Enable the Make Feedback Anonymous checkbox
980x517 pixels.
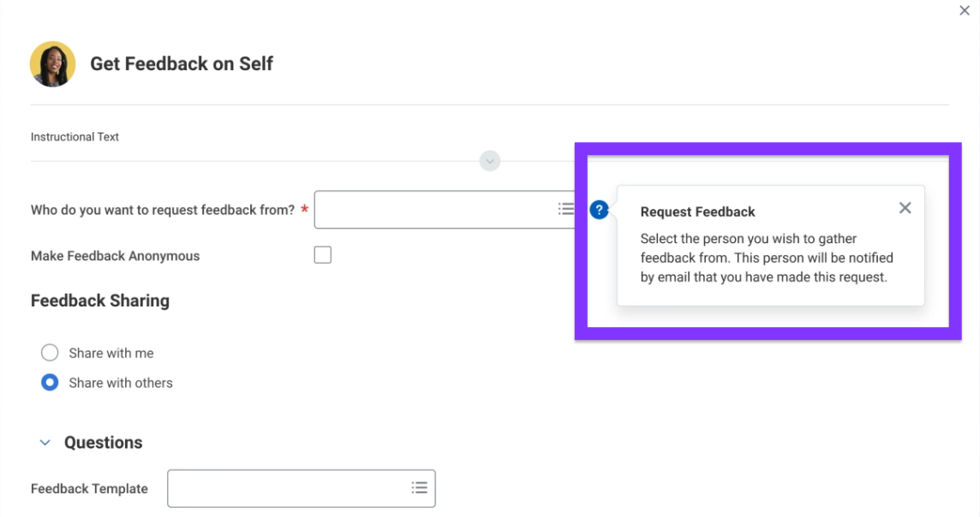point(323,255)
